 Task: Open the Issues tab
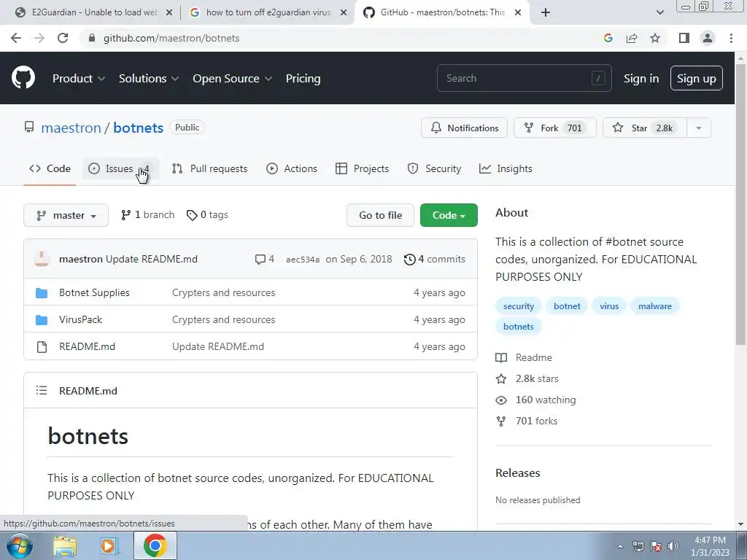coord(121,168)
